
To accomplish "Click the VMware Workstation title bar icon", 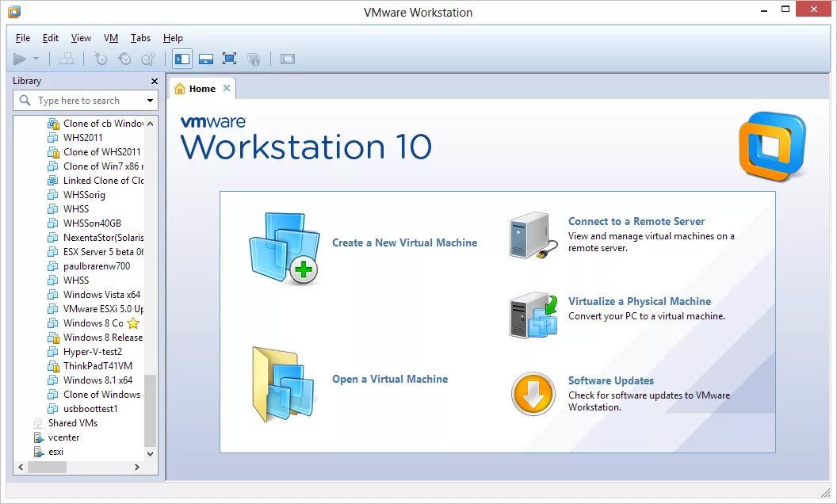I will (14, 12).
